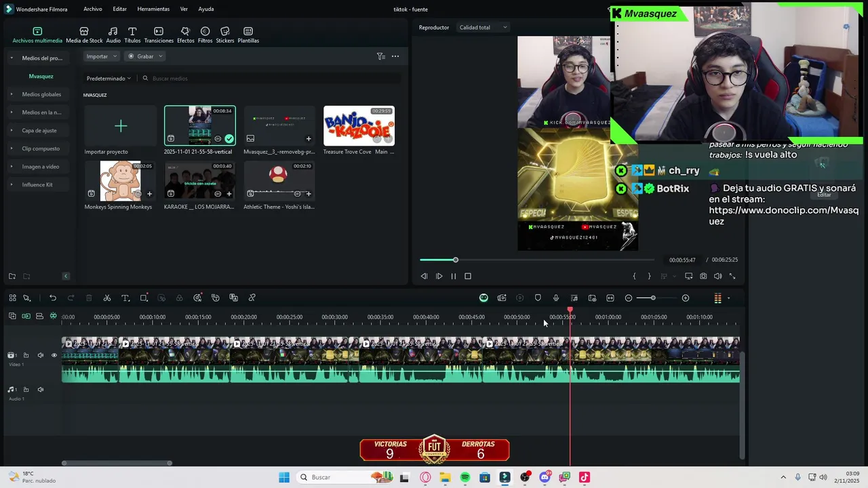This screenshot has width=868, height=488.
Task: Toggle Video 1 track visibility eye
Action: (54, 355)
